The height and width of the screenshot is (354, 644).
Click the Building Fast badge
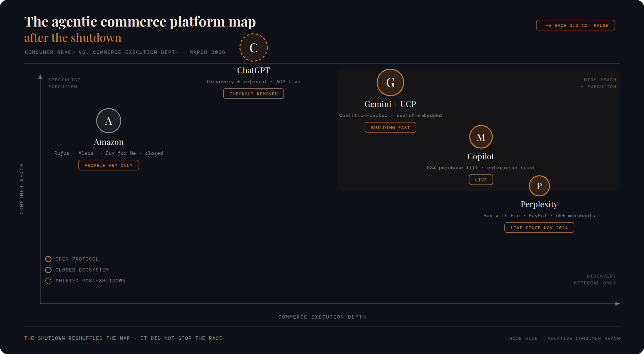tap(390, 127)
